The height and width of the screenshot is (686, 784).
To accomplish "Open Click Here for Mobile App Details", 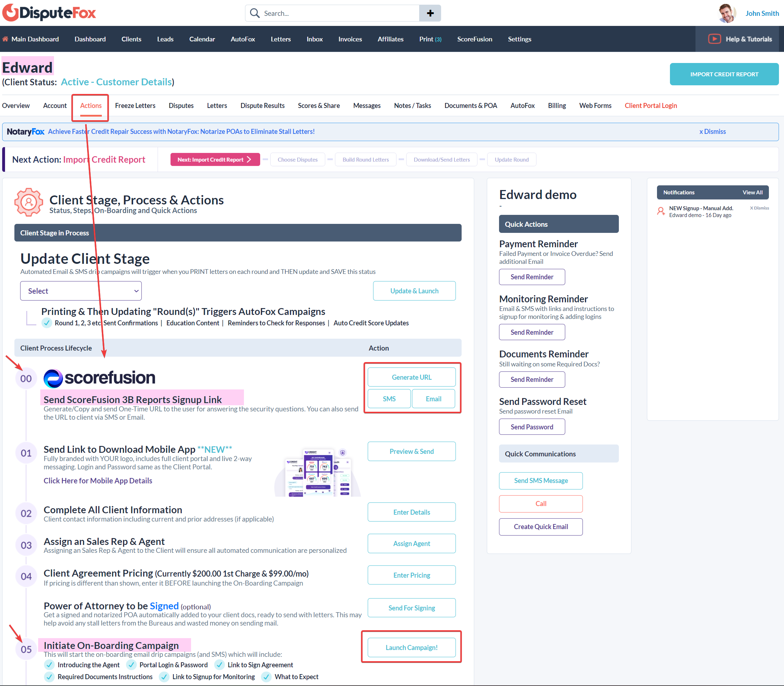I will click(98, 481).
